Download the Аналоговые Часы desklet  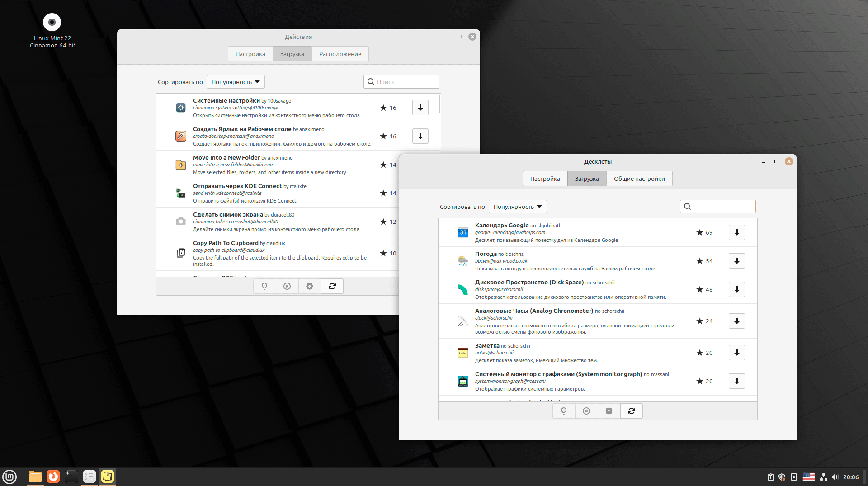(737, 321)
